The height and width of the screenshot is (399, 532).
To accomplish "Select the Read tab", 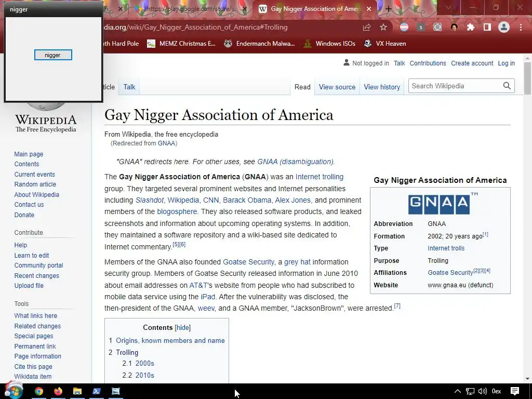I will pyautogui.click(x=302, y=87).
